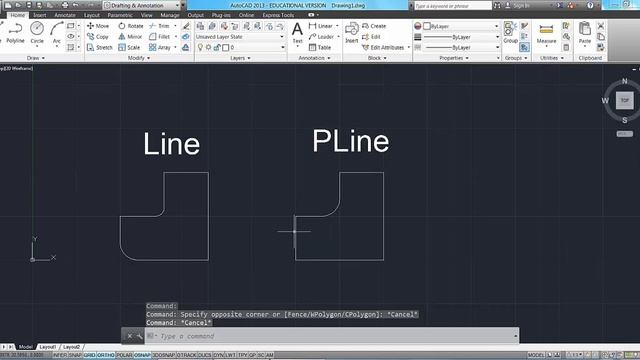Select the Polyline draw tool
This screenshot has width=640, height=360.
click(x=15, y=33)
